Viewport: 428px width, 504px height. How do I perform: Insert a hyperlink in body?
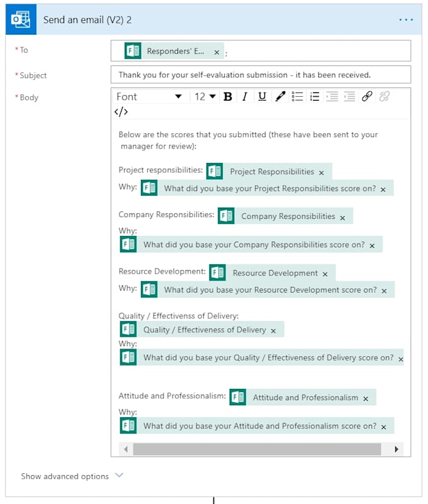tap(367, 96)
